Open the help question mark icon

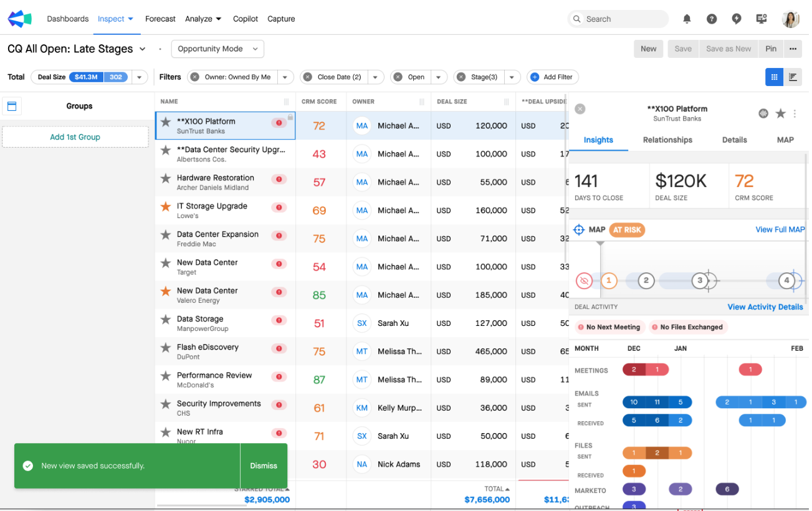[712, 19]
